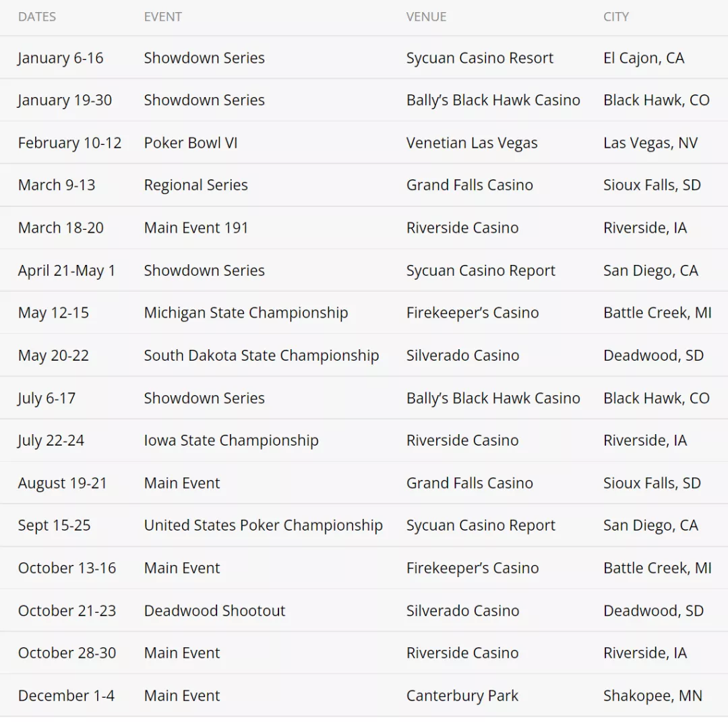Click the CITY column header
The width and height of the screenshot is (728, 722).
(x=615, y=17)
